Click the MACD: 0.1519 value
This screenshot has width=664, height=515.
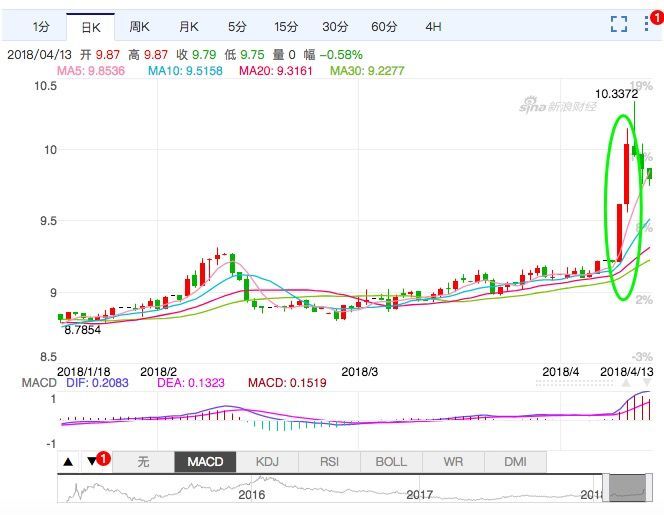click(287, 383)
